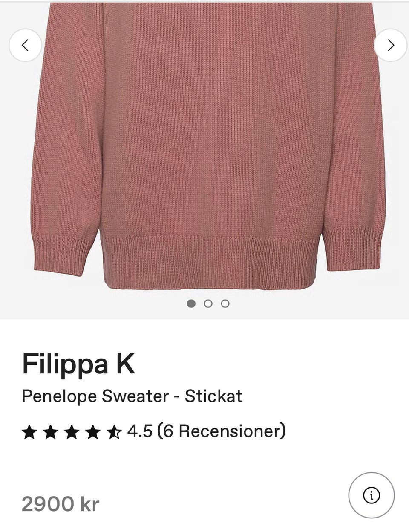Click the half-filled fifth star
The height and width of the screenshot is (532, 409).
pyautogui.click(x=113, y=432)
